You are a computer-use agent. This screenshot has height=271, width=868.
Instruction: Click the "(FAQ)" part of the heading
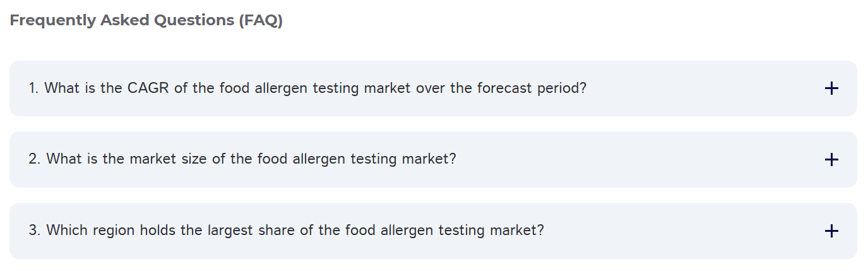(x=261, y=20)
